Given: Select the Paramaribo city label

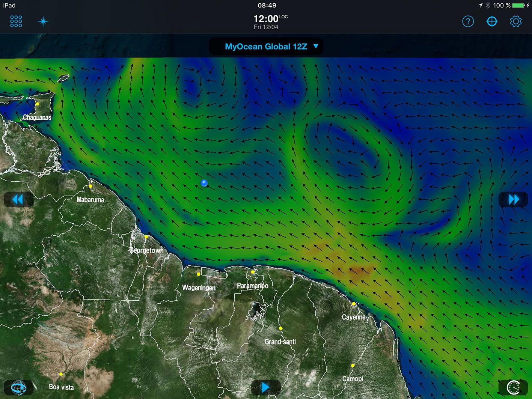Looking at the screenshot, I should pos(253,286).
